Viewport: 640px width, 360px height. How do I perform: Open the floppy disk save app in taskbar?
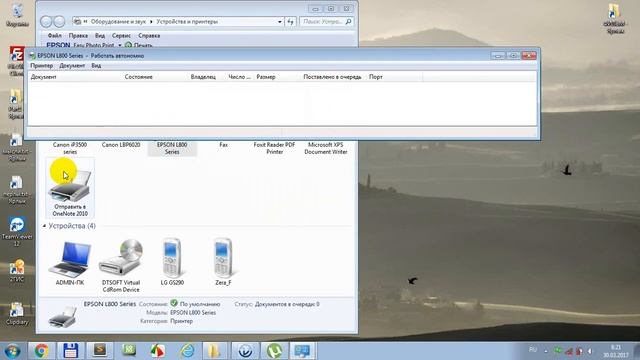71,351
